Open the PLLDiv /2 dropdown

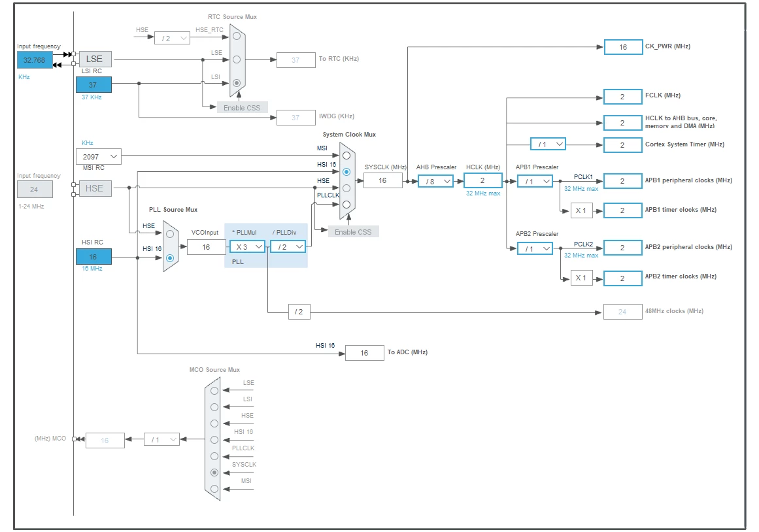(x=288, y=247)
